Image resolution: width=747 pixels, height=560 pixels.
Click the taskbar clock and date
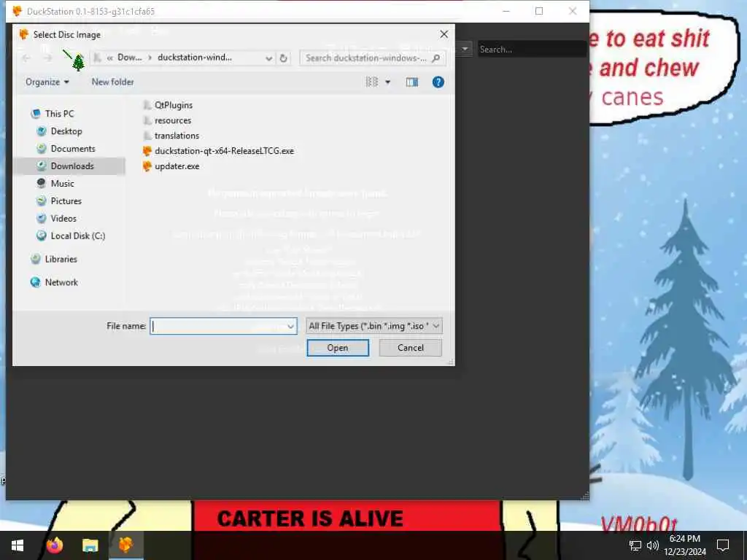(x=685, y=545)
